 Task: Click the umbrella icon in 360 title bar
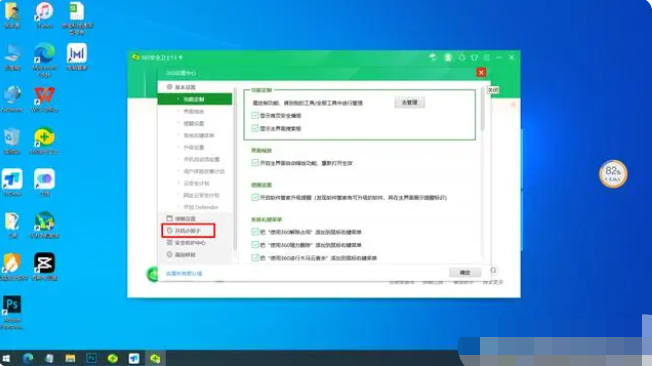pos(433,57)
